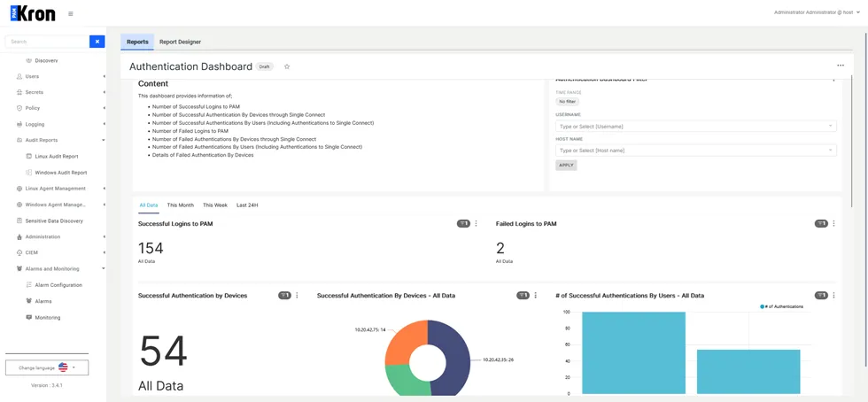Open the dashboard three-dots options menu

click(x=841, y=66)
